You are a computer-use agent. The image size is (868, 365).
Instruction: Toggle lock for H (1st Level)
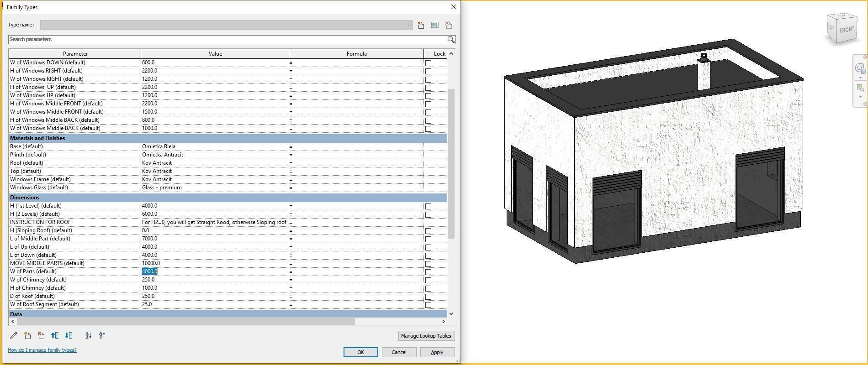pyautogui.click(x=428, y=206)
